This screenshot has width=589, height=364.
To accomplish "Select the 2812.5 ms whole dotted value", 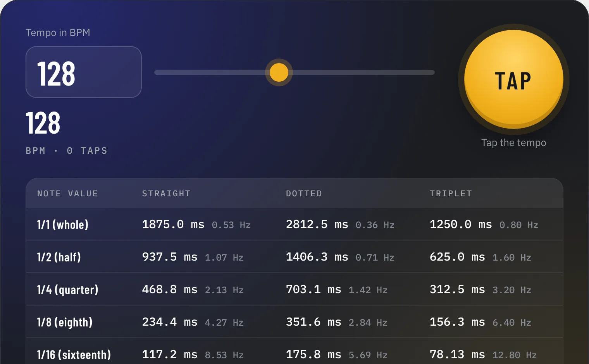I will [x=317, y=225].
